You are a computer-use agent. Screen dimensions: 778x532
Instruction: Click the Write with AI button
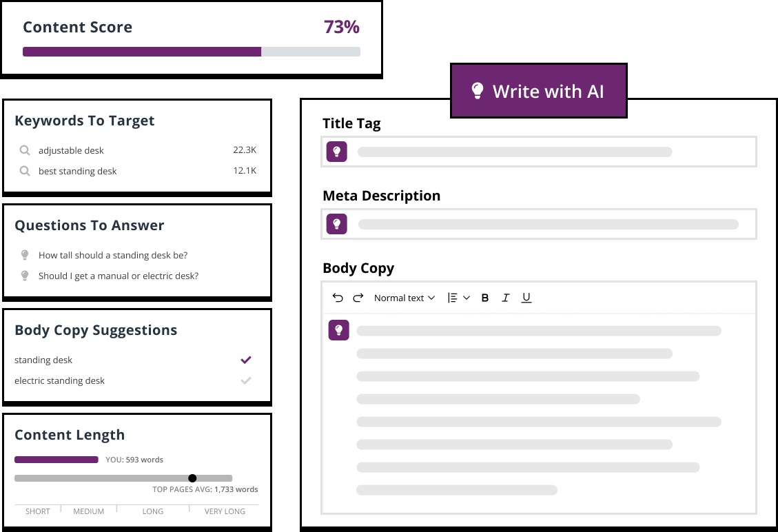coord(538,90)
